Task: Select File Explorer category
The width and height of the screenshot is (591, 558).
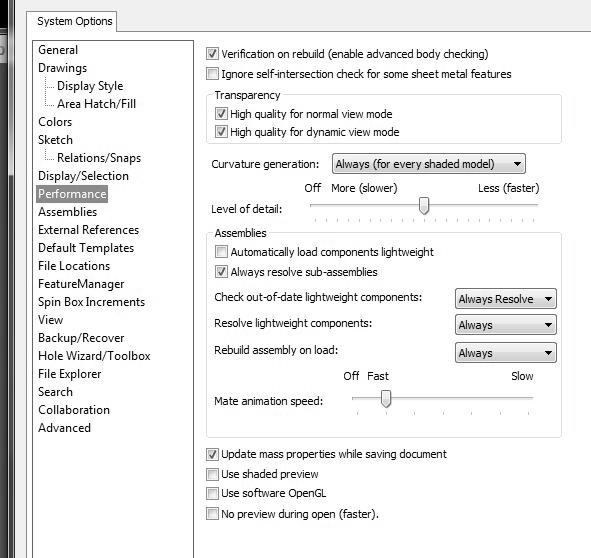Action: 70,374
